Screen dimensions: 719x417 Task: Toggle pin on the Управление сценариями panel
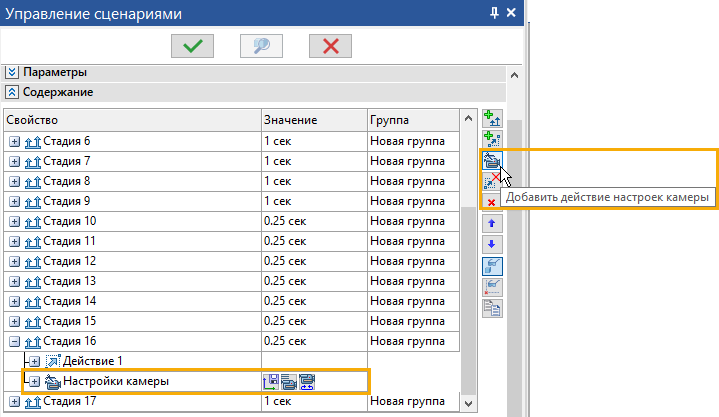(494, 12)
